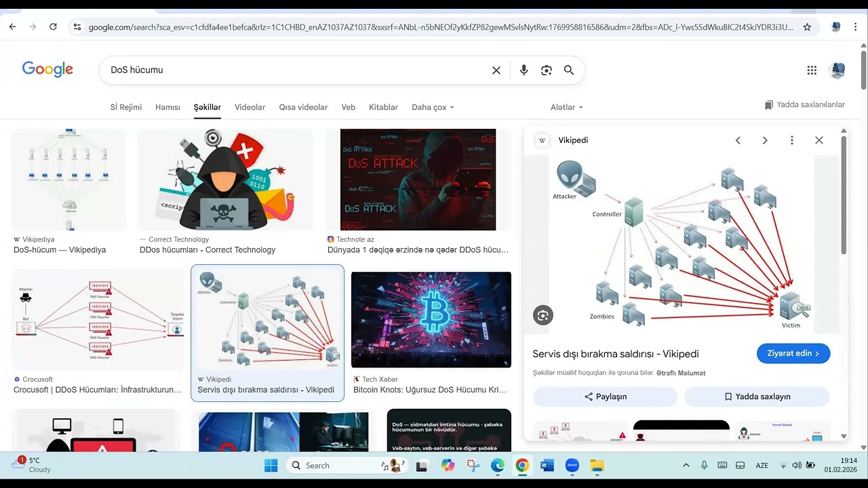The image size is (868, 488).
Task: Open Snipping Tool from the taskbar
Action: coord(473,466)
